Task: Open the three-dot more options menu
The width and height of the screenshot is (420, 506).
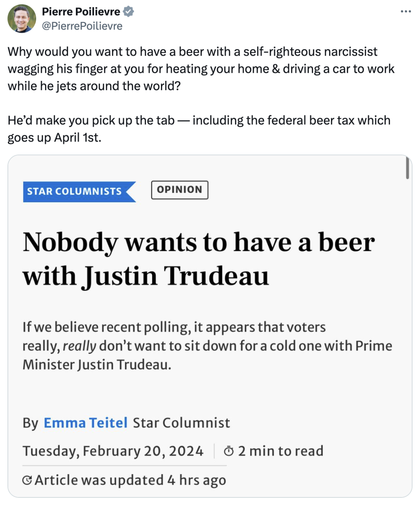Action: click(406, 11)
